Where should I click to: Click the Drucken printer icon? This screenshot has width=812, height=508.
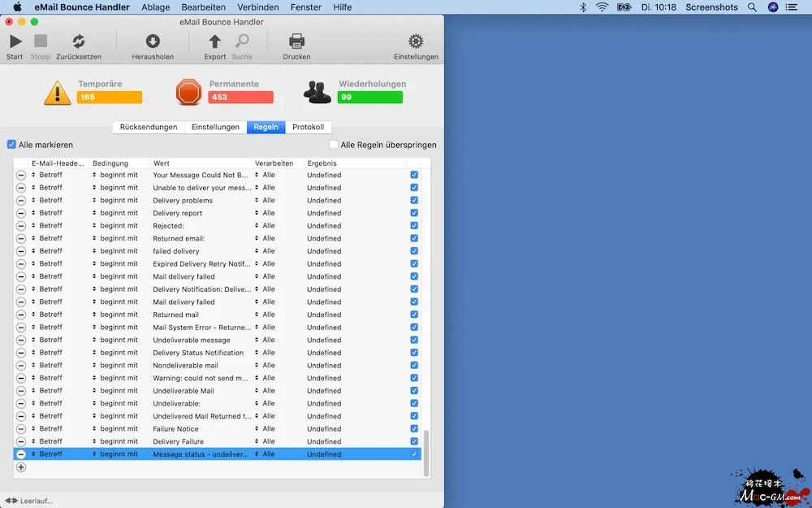tap(296, 41)
